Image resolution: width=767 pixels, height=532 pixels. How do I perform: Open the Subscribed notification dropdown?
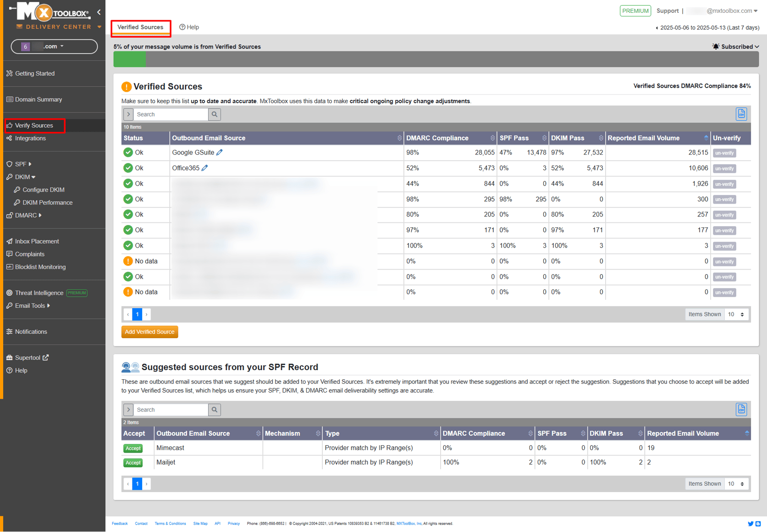click(736, 46)
